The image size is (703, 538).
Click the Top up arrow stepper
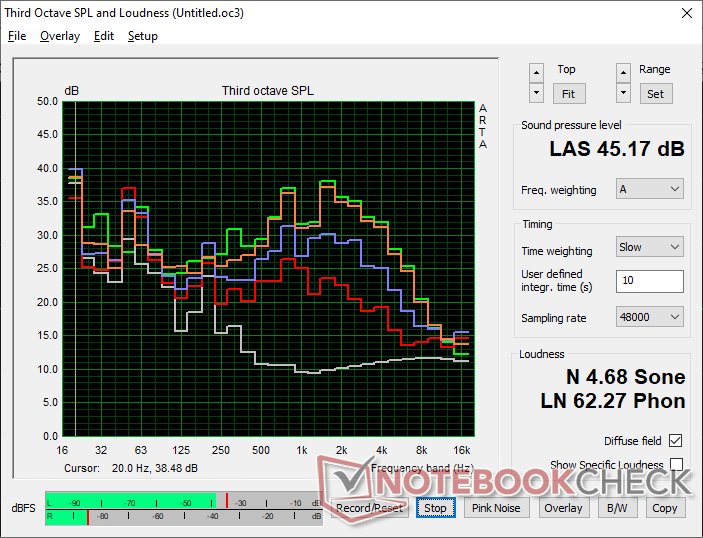[536, 73]
